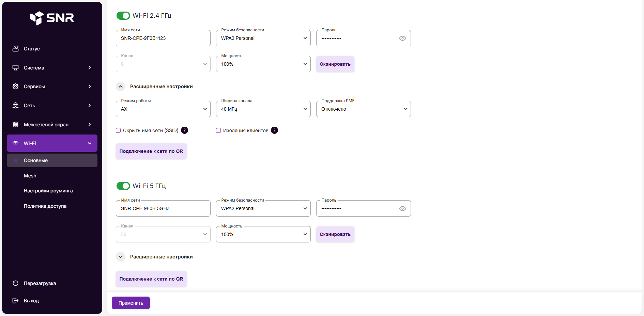Viewport: 644px width, 316px height.
Task: Click the Сеть globe icon
Action: [x=16, y=106]
